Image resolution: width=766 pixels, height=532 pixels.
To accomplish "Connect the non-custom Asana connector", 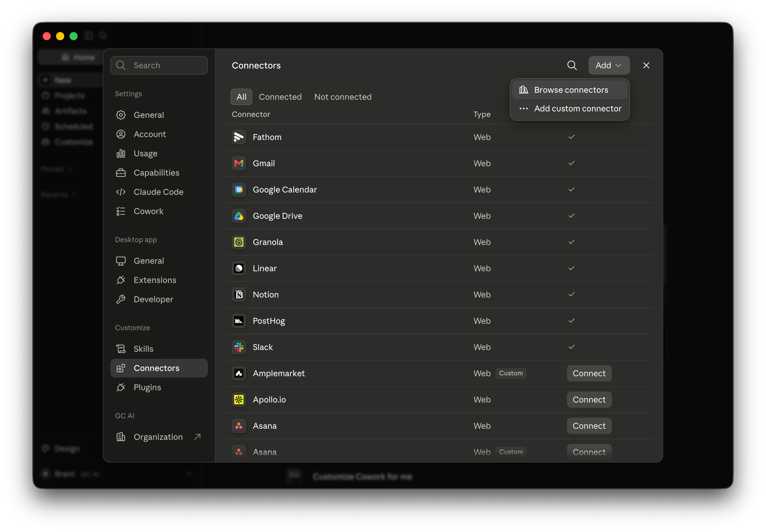I will (589, 426).
